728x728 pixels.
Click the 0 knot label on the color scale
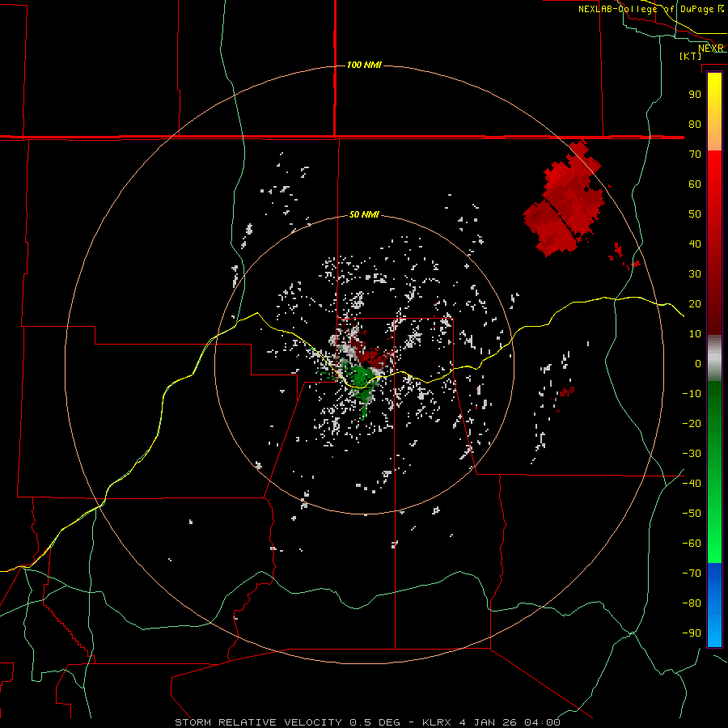tap(698, 363)
